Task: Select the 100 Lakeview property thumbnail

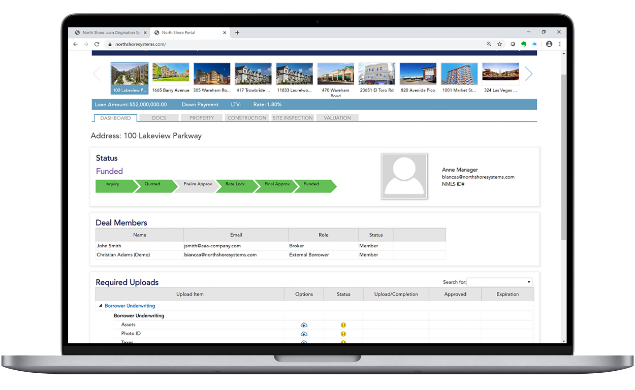Action: click(x=130, y=78)
